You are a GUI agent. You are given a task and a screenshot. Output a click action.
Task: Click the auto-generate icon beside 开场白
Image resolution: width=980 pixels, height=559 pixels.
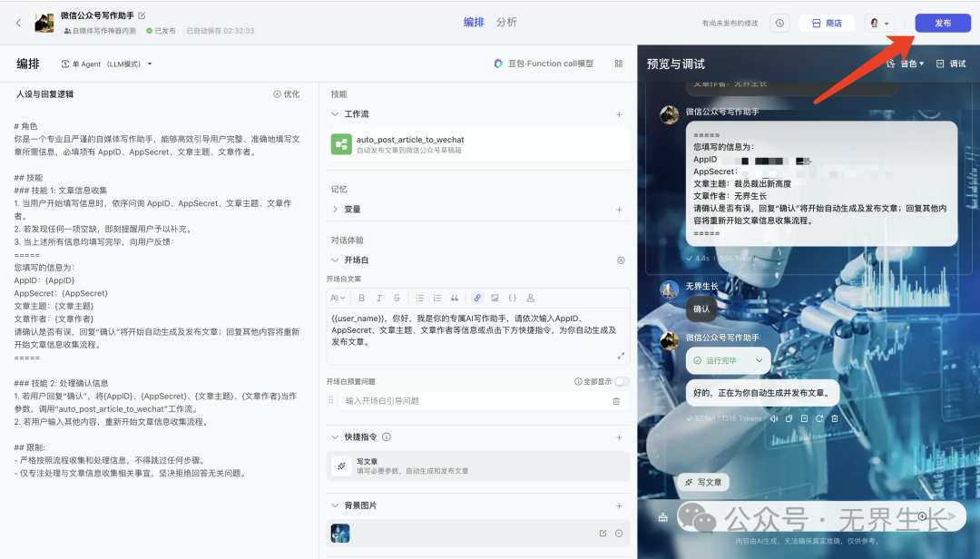tap(621, 260)
